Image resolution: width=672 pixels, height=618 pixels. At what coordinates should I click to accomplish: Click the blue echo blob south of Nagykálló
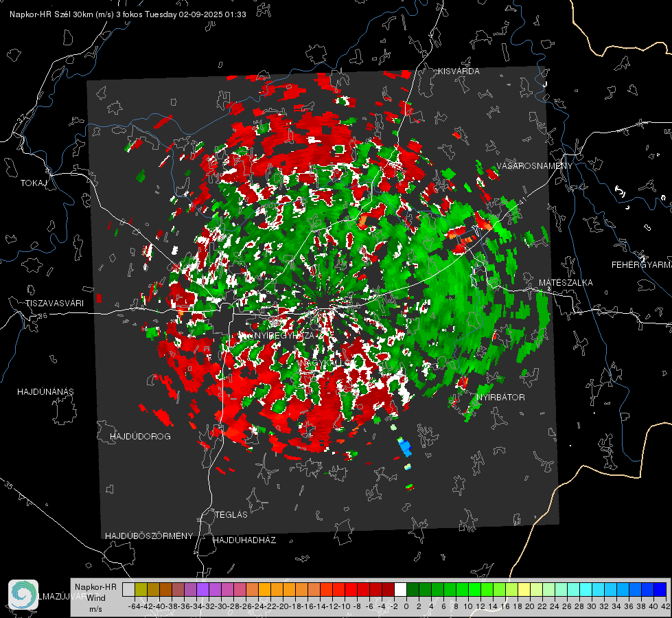(x=405, y=447)
